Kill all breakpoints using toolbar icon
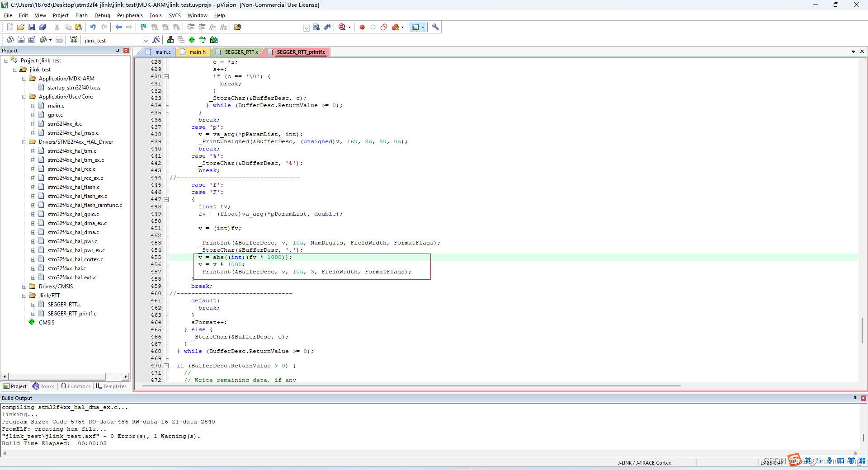This screenshot has width=868, height=470. tap(396, 27)
